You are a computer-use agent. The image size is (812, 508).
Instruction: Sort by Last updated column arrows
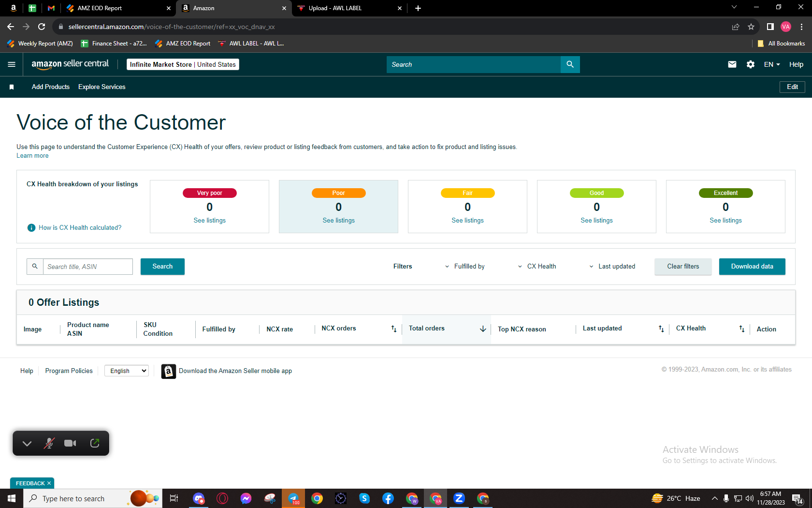661,329
